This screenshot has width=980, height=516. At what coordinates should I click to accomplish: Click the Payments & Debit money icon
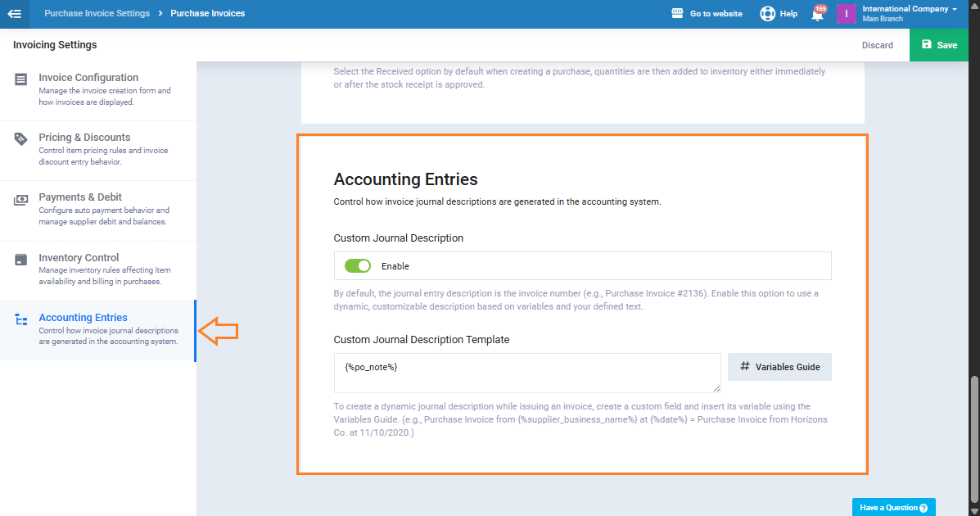pyautogui.click(x=21, y=200)
